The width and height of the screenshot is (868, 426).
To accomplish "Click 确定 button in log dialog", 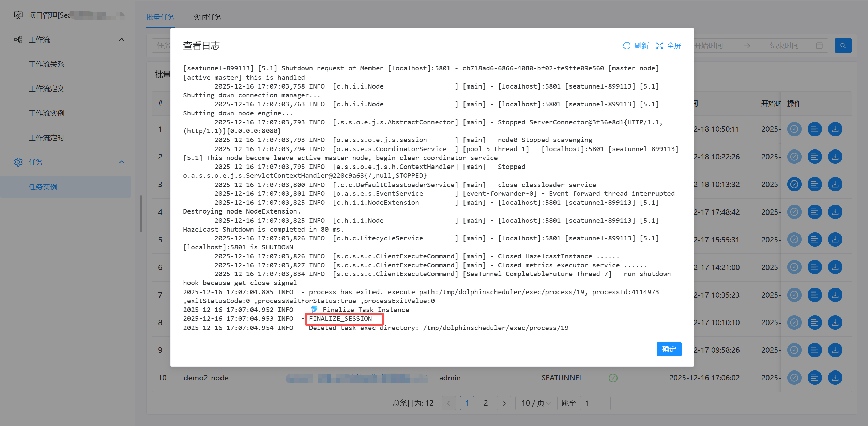I will pyautogui.click(x=669, y=349).
